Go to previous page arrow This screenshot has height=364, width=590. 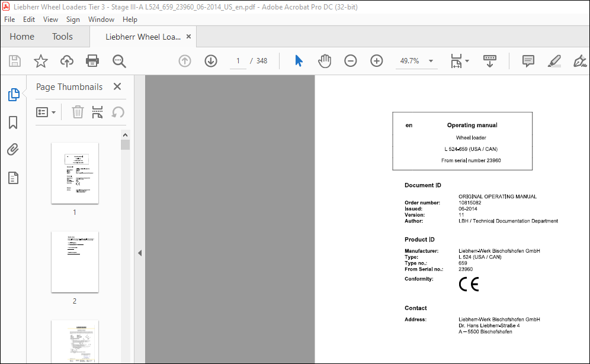(185, 61)
